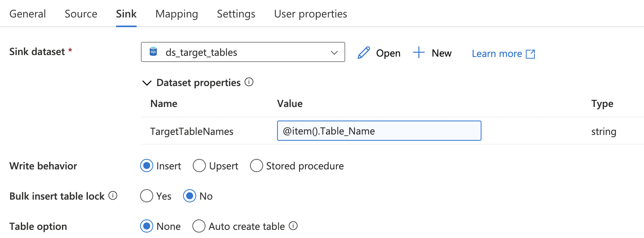Click the pencil Open icon
The image size is (644, 238).
[x=363, y=53]
